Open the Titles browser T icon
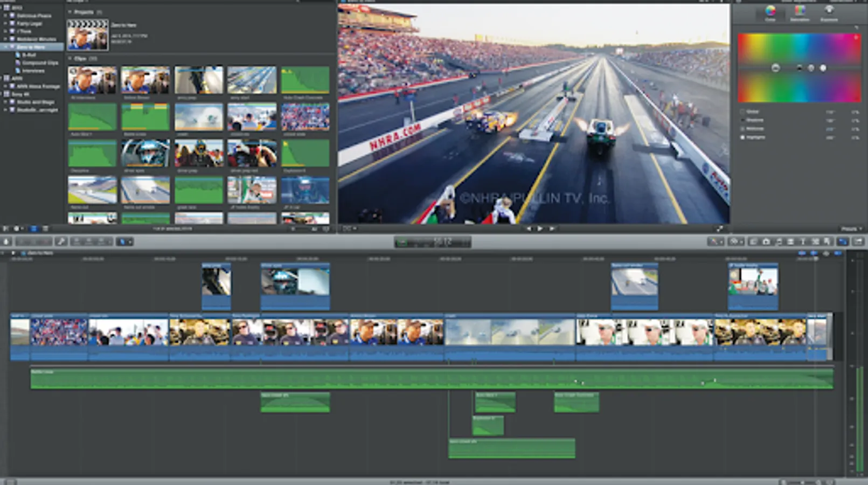The height and width of the screenshot is (485, 868). [x=803, y=242]
